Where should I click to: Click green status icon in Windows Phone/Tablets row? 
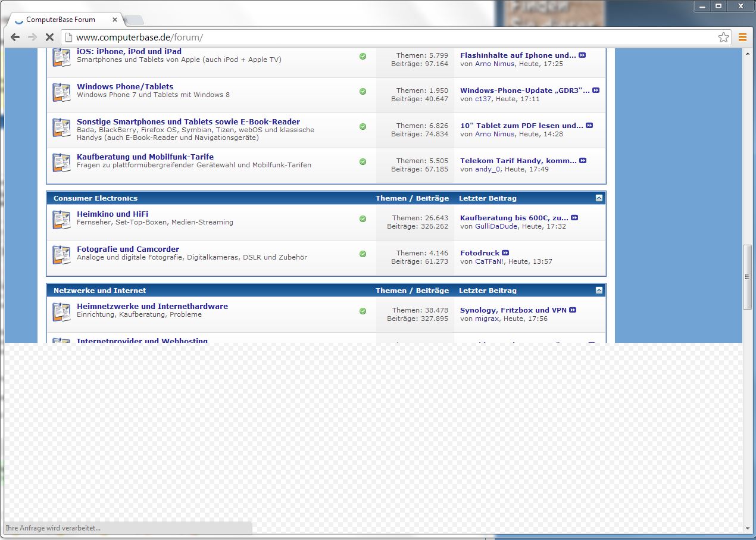(x=363, y=91)
